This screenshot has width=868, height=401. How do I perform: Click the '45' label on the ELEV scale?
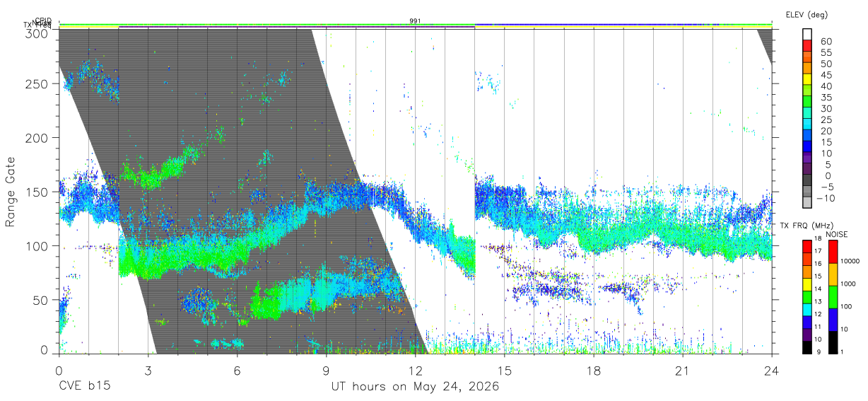825,75
